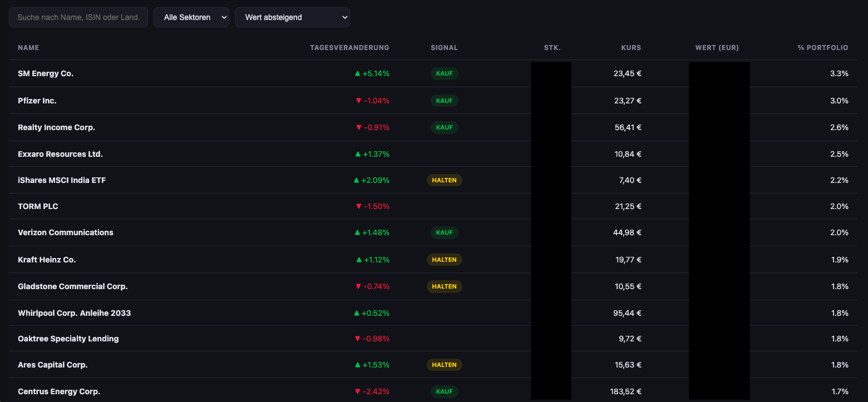Click the -1.50% daily change value
The width and height of the screenshot is (868, 402).
click(372, 206)
